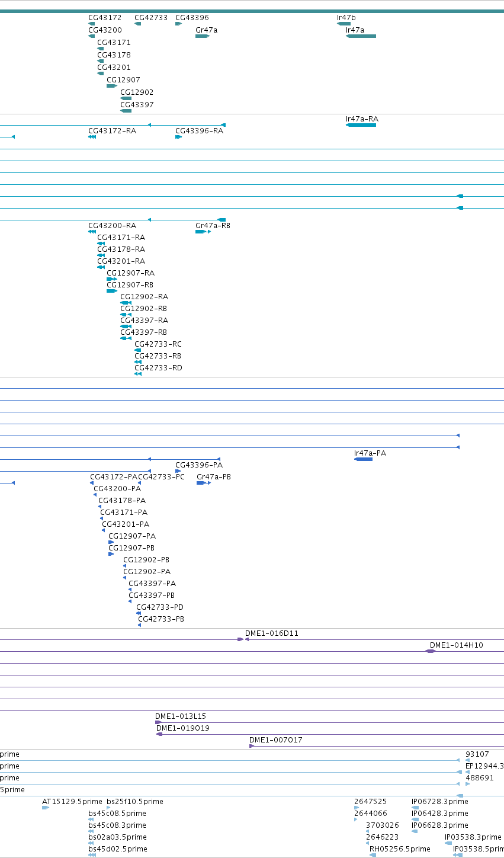The width and height of the screenshot is (504, 858).
Task: Select the CG42733-PB protein label
Action: [161, 619]
